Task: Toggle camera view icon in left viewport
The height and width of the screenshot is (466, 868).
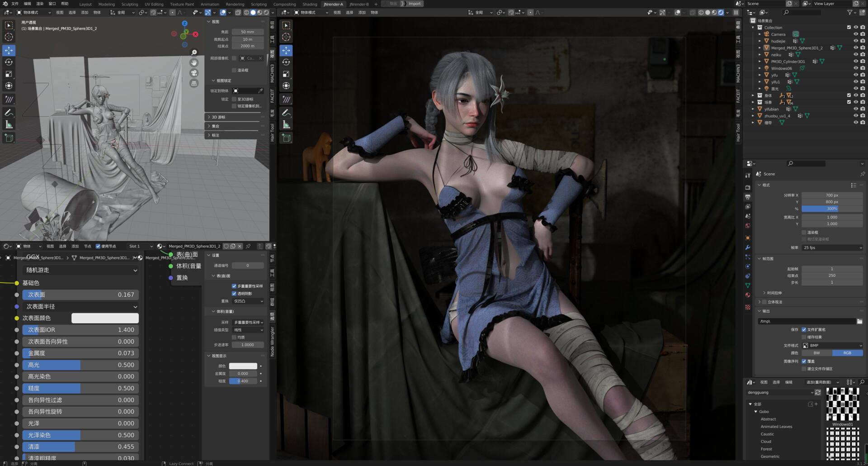Action: pyautogui.click(x=194, y=73)
